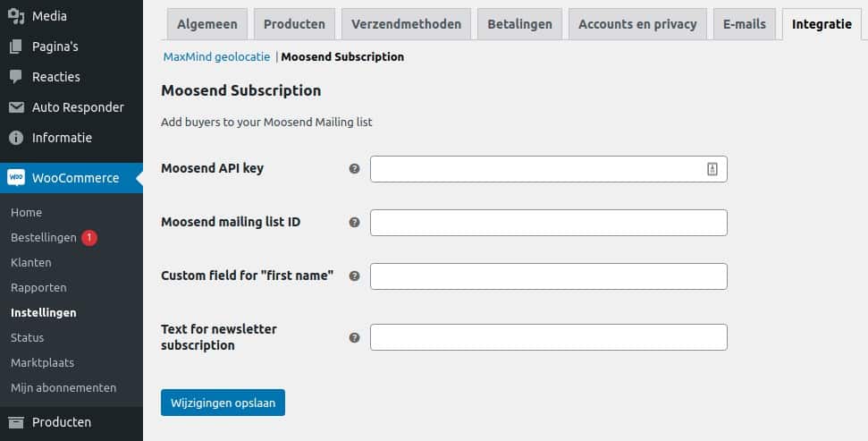
Task: Open Instellingen settings submenu
Action: (x=43, y=312)
